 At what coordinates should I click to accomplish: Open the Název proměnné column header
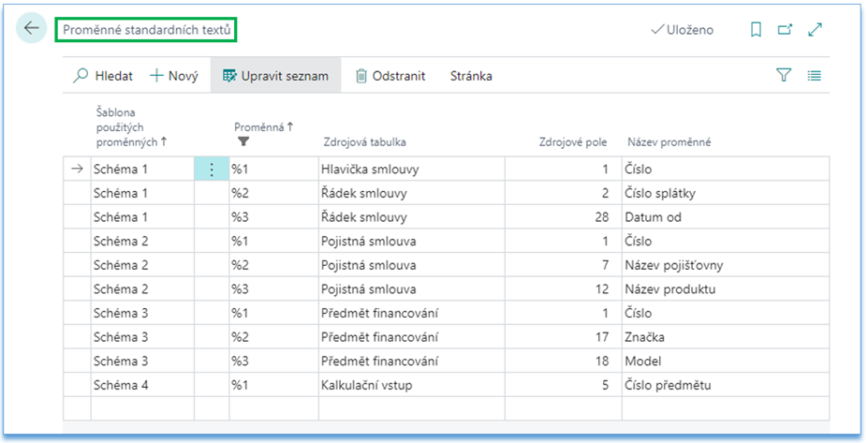669,142
